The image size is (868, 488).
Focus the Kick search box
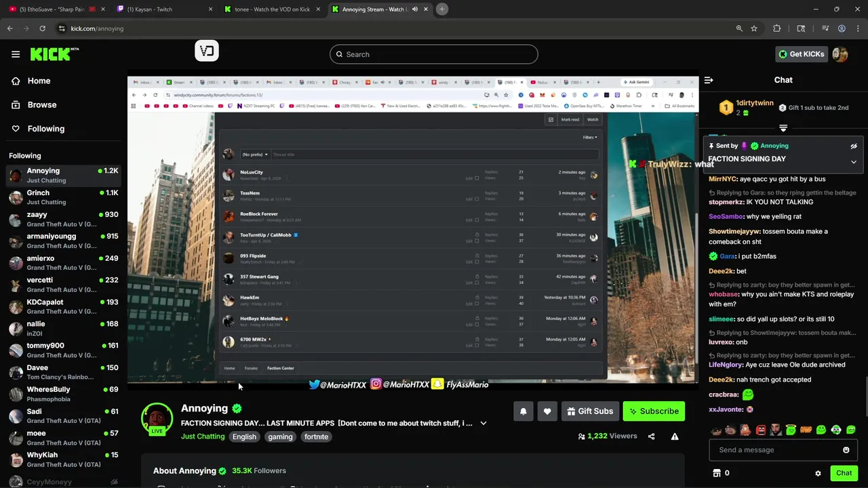click(x=434, y=54)
